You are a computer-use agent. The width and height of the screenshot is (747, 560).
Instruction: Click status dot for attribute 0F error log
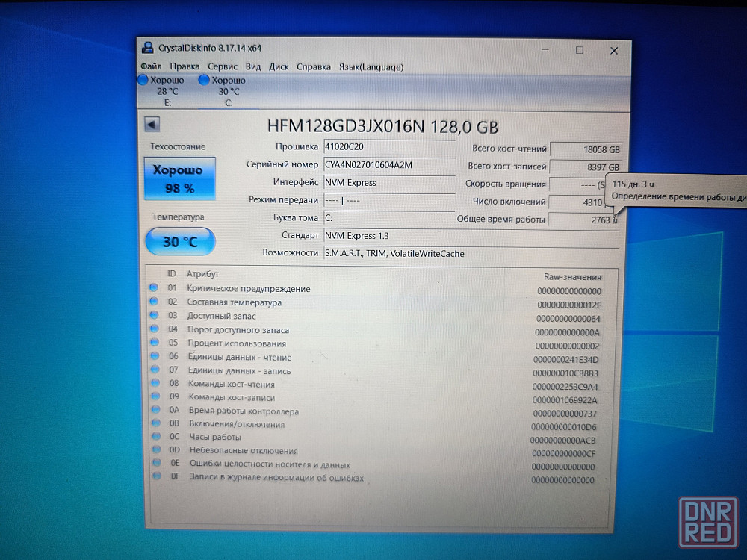156,476
